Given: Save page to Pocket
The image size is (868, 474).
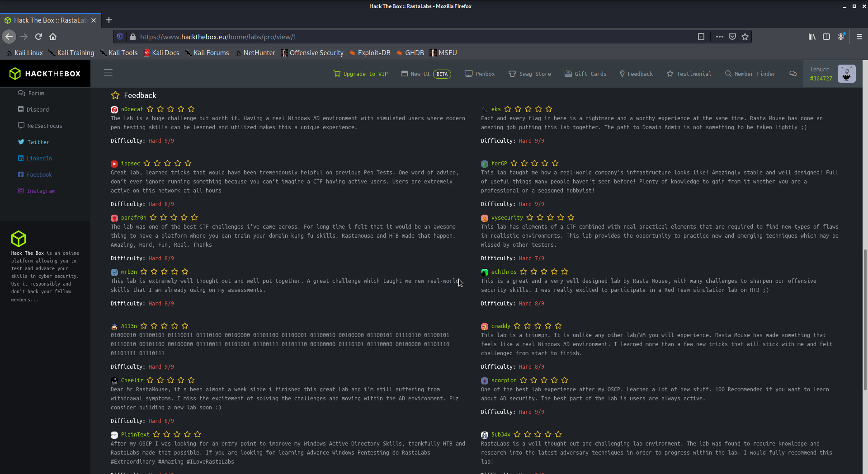Looking at the screenshot, I should pyautogui.click(x=732, y=37).
